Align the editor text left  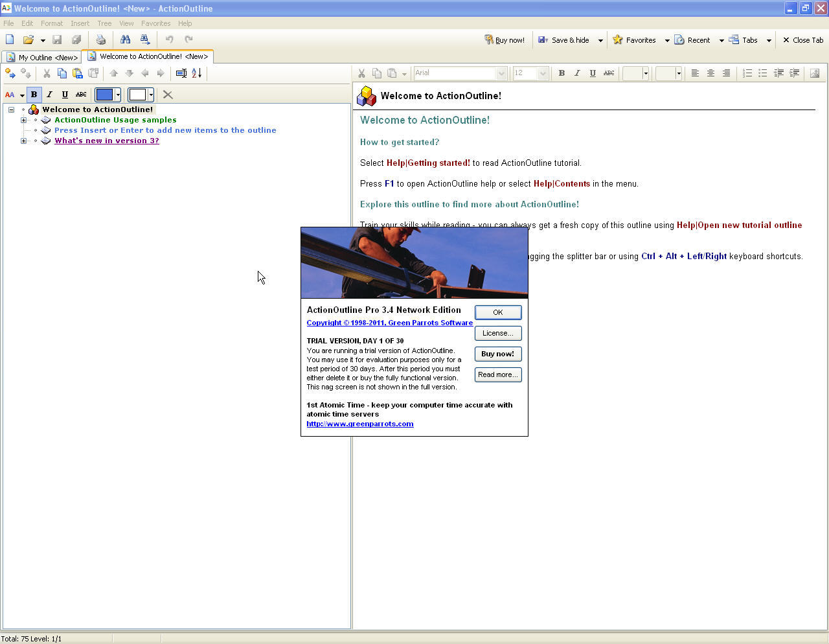[695, 73]
